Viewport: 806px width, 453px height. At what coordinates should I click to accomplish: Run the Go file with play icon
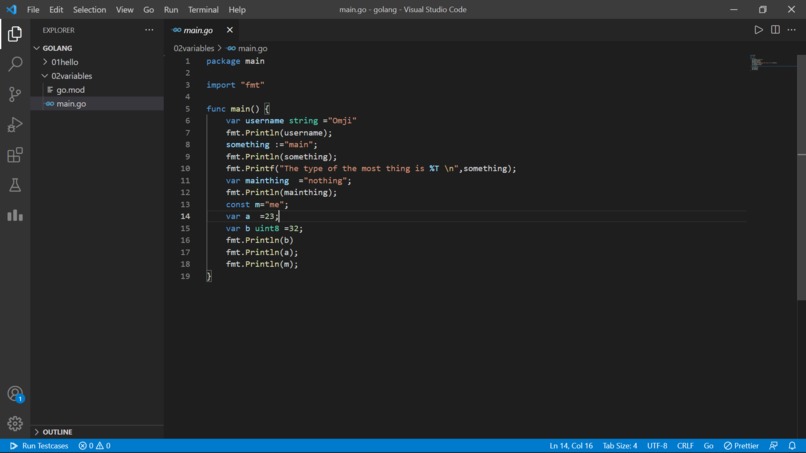pos(758,30)
